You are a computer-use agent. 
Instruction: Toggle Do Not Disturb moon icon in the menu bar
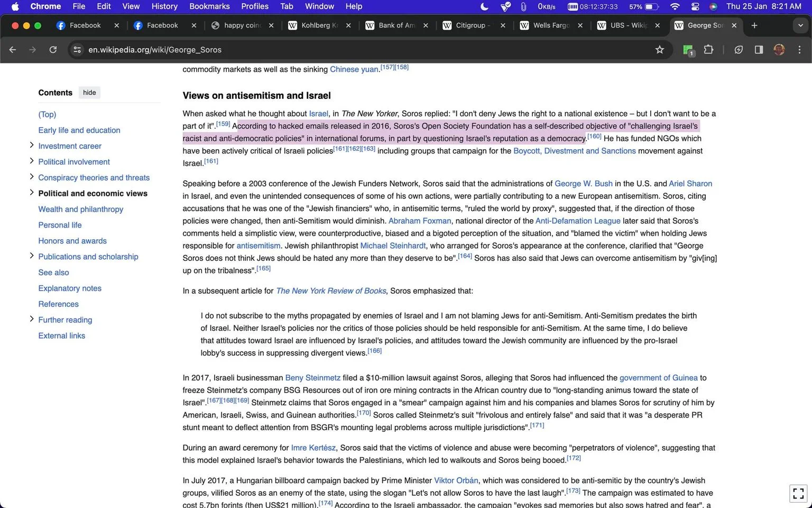tap(484, 6)
